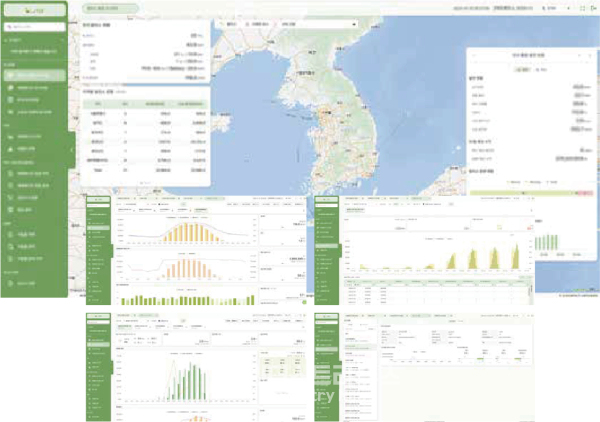This screenshot has height=422, width=600.
Task: Toggle the second option in the map filter bar
Action: 257,24
